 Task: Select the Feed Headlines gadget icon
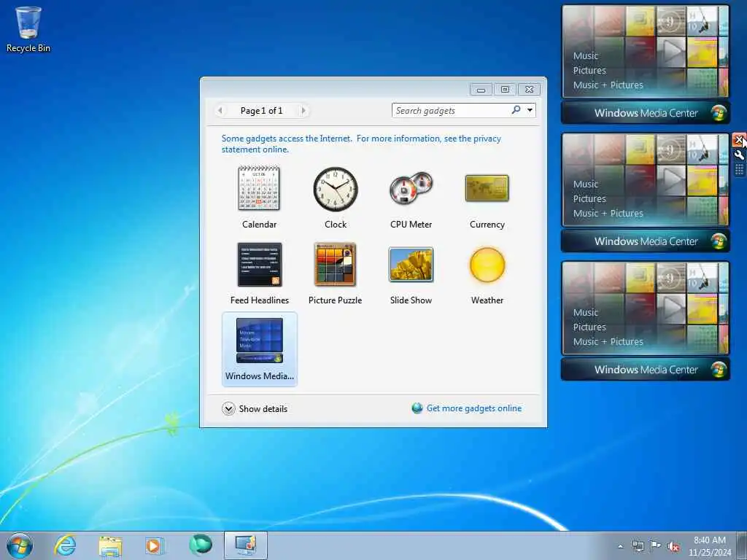click(x=259, y=264)
